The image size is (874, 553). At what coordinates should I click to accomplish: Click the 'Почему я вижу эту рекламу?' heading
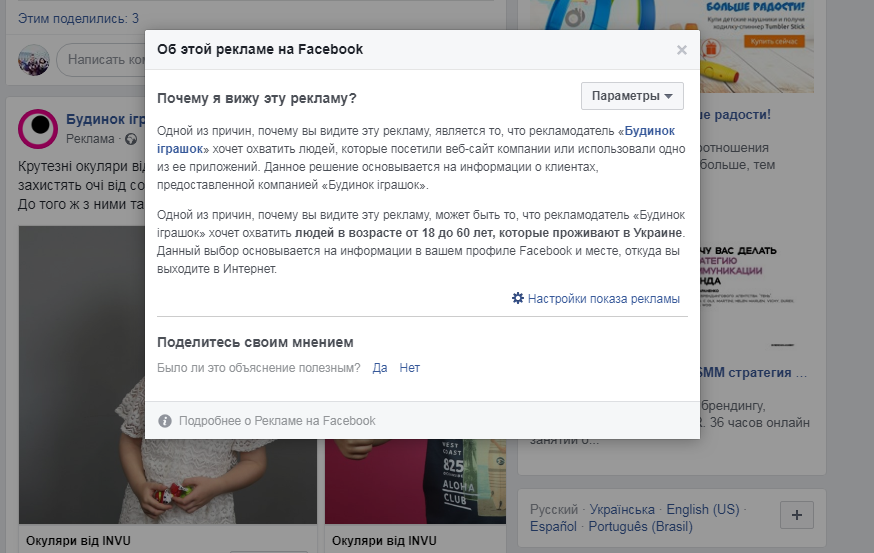(256, 98)
